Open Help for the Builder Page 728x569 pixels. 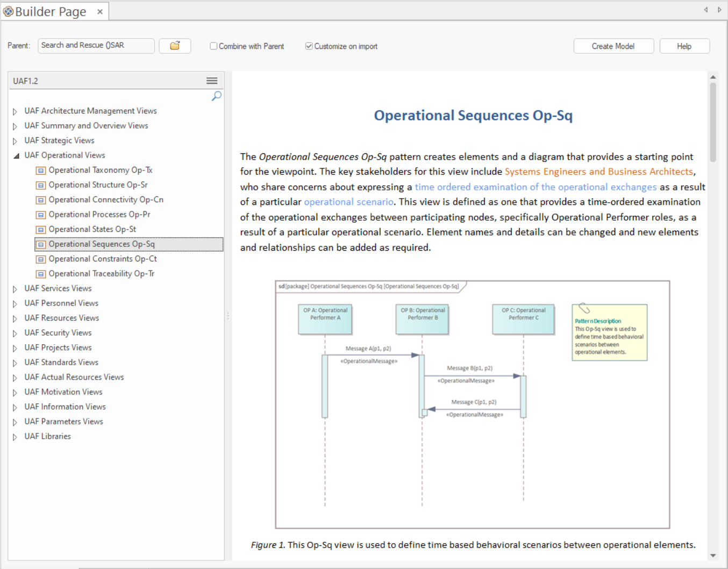[x=684, y=46]
